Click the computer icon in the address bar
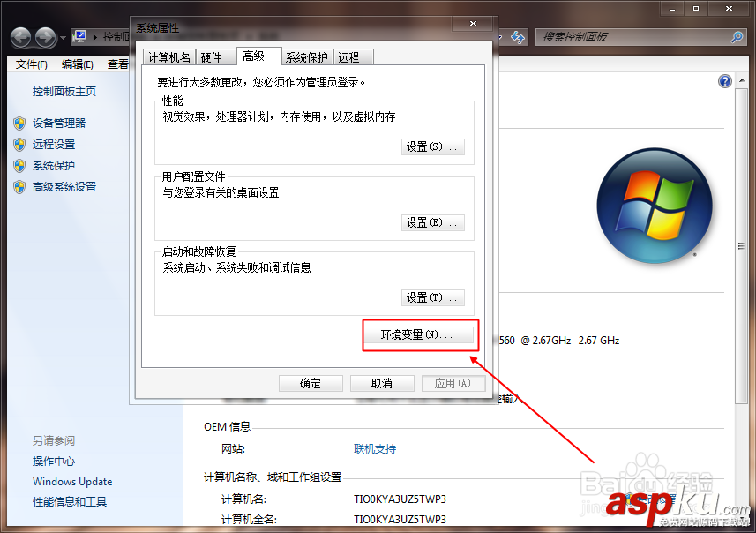756x533 pixels. pyautogui.click(x=80, y=37)
